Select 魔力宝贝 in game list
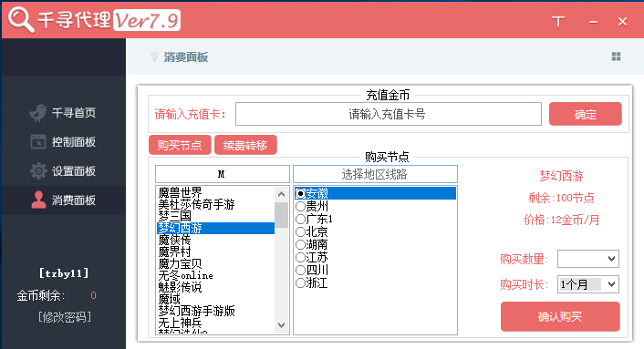This screenshot has width=644, height=349. 215,263
